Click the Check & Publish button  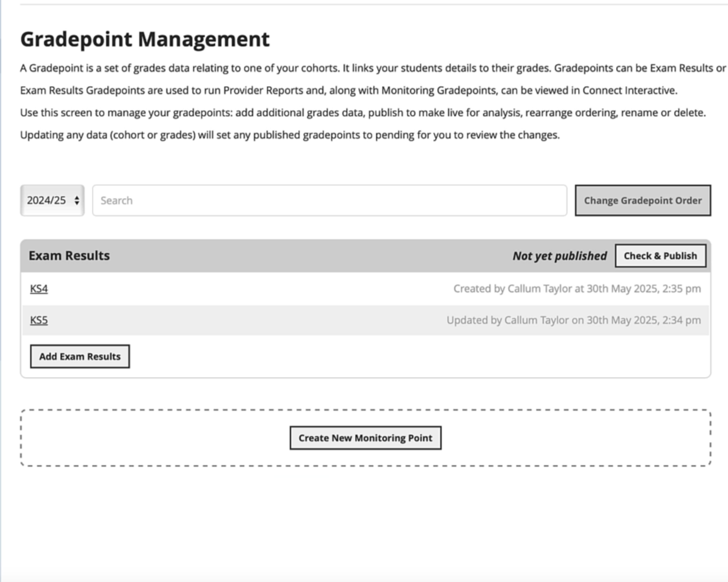pos(660,256)
